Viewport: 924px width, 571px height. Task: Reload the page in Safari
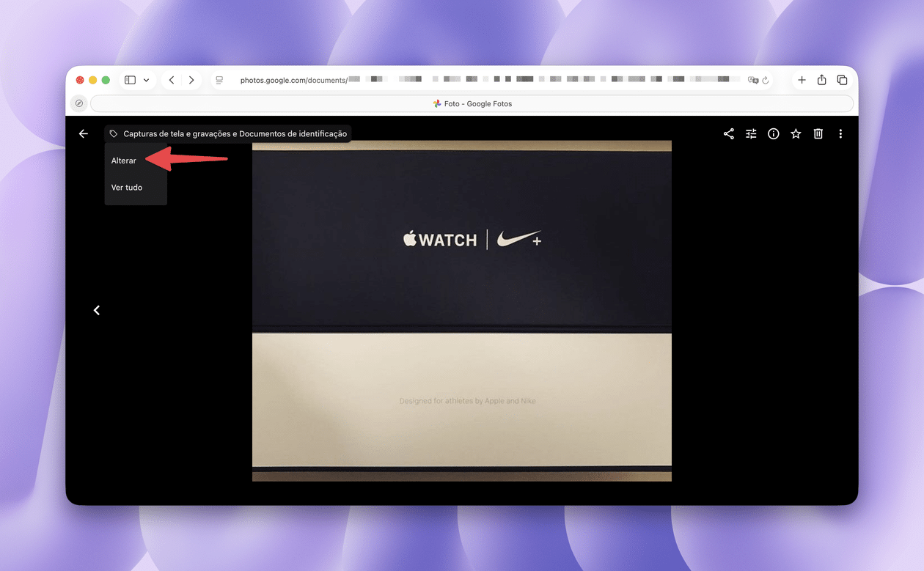[766, 80]
